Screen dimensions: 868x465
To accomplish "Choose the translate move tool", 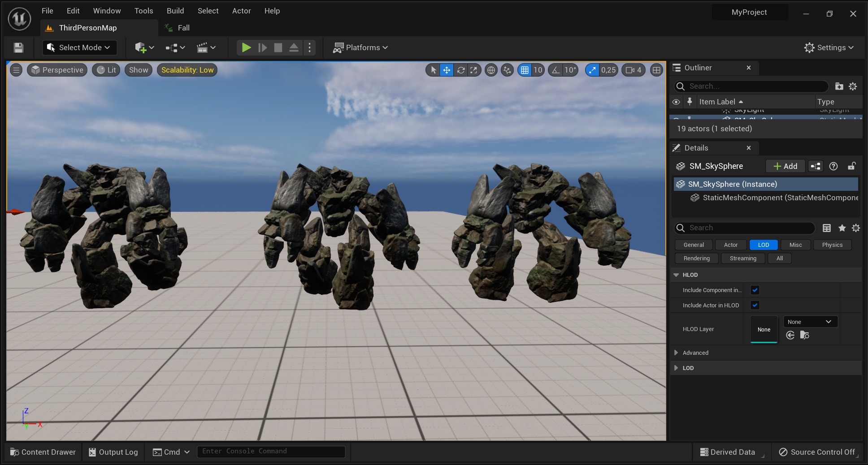I will coord(447,70).
